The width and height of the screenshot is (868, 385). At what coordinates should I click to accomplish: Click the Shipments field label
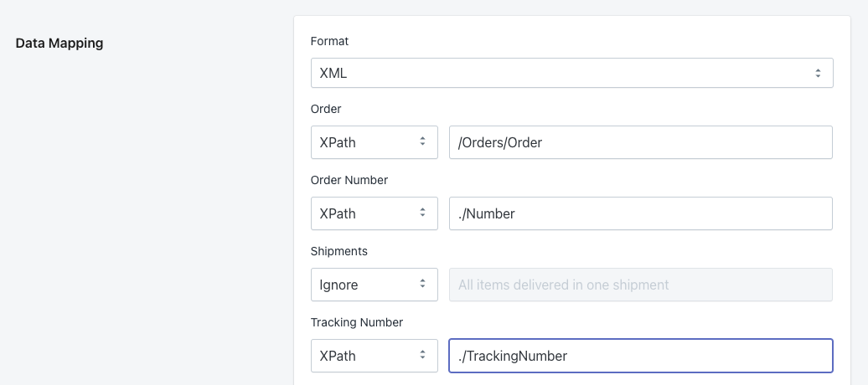coord(338,251)
